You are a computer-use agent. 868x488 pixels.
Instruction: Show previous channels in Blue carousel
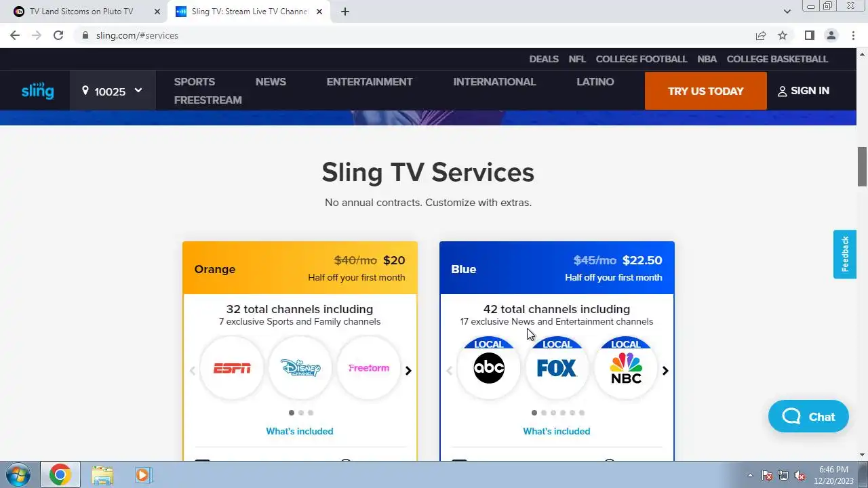tap(449, 371)
